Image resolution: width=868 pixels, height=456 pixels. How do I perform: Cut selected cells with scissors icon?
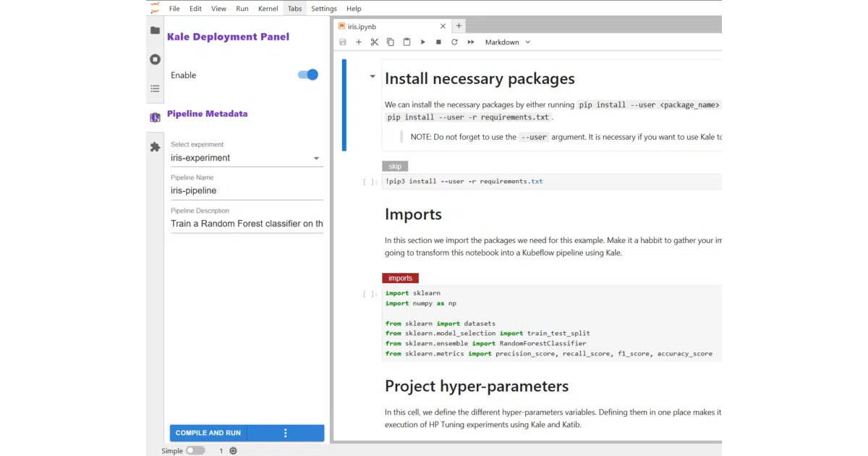[x=375, y=42]
